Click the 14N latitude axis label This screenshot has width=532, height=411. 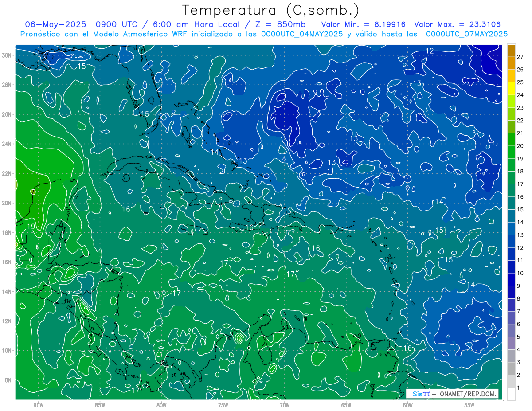click(x=7, y=292)
